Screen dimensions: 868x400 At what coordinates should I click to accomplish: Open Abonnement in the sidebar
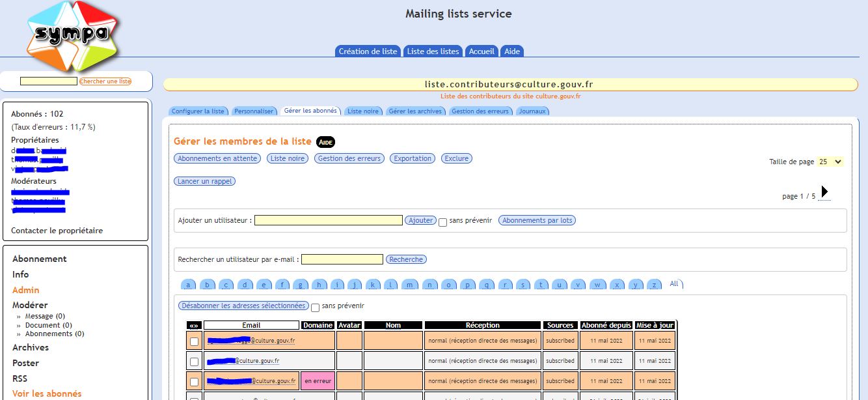pos(40,259)
